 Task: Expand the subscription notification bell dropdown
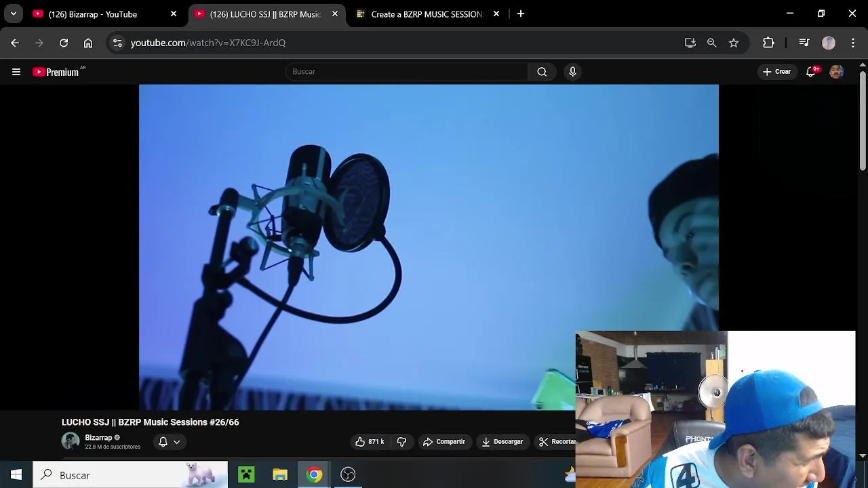[170, 442]
